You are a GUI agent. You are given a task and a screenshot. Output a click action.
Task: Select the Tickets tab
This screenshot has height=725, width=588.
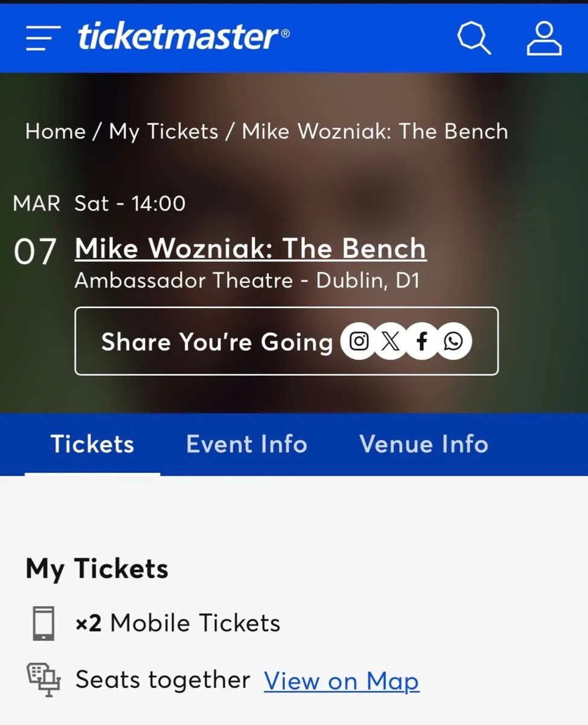92,444
